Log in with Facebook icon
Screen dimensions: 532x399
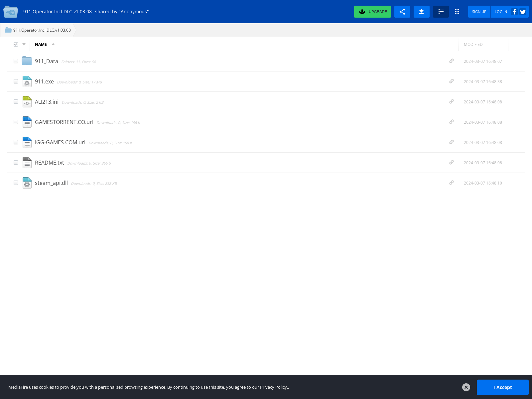[514, 12]
